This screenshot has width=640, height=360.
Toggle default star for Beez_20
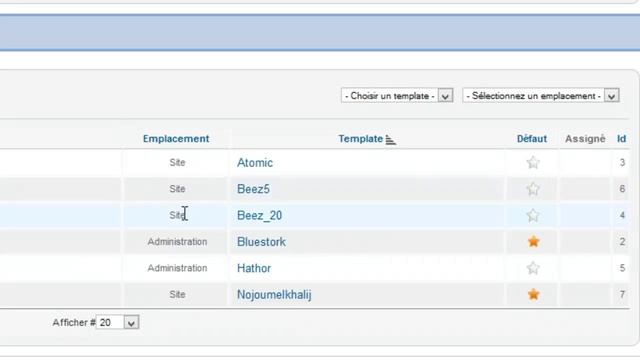pos(533,216)
